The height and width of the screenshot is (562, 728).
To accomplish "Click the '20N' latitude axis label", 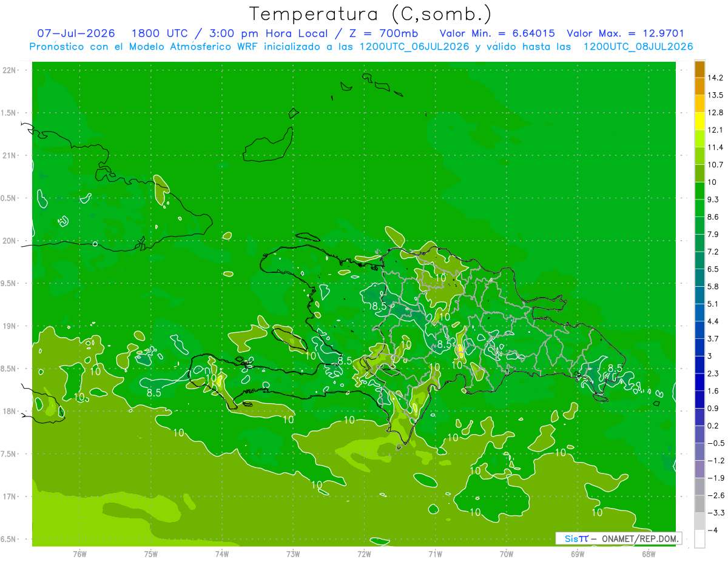I will 9,241.
